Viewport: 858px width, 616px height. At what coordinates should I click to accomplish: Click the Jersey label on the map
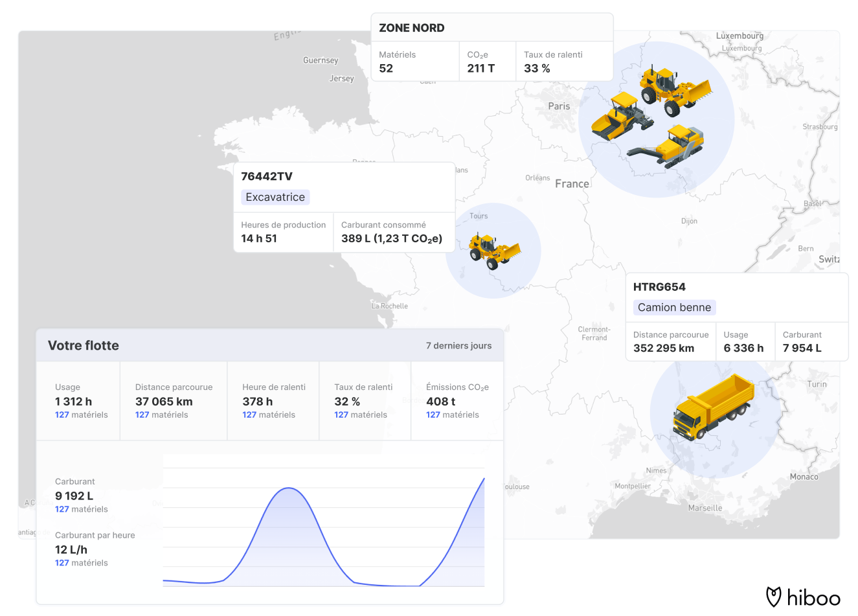341,78
